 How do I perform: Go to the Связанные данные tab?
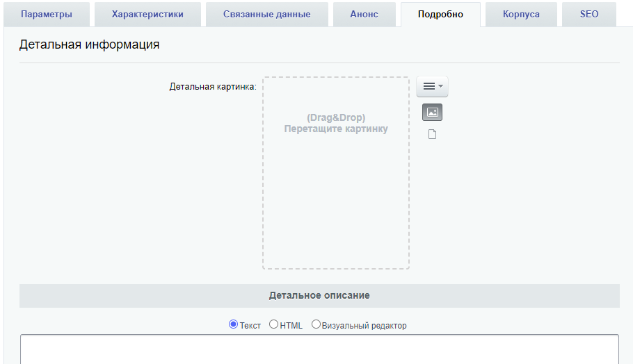click(267, 15)
